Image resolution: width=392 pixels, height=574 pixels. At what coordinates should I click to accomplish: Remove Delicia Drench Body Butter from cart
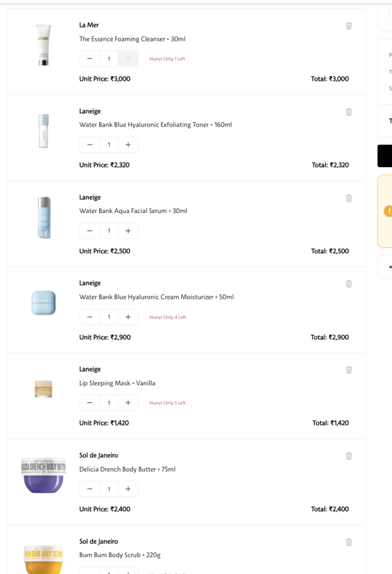[349, 456]
